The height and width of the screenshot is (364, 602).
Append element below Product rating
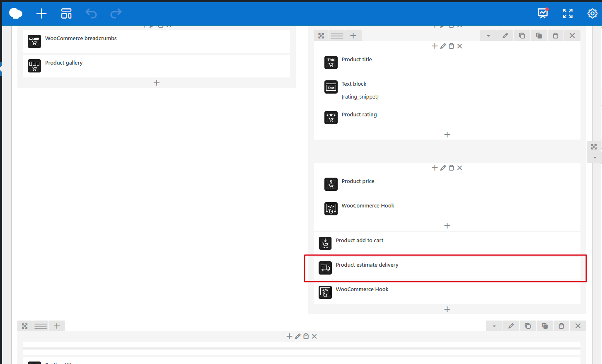(447, 135)
